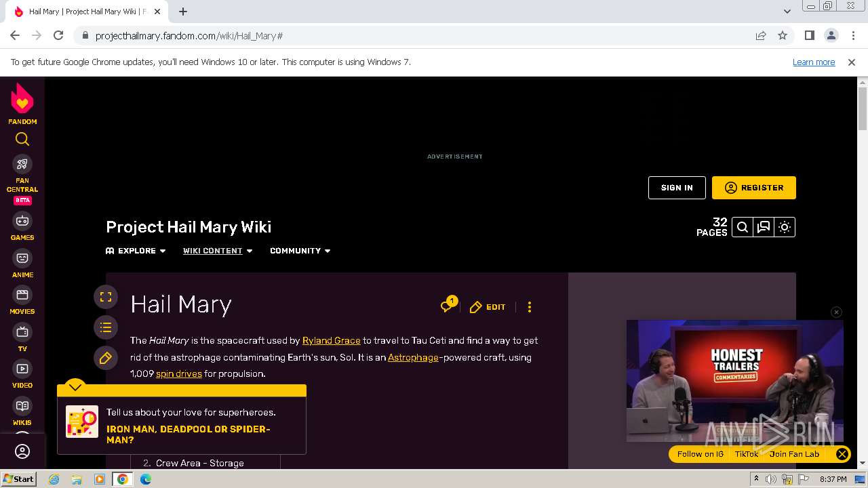The width and height of the screenshot is (868, 488).
Task: Open Chrome profile avatar
Action: coord(831,35)
